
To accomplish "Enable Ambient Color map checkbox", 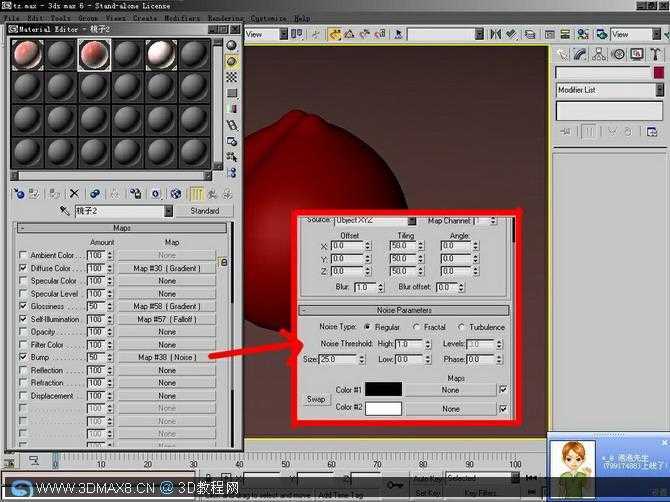I will pos(23,255).
